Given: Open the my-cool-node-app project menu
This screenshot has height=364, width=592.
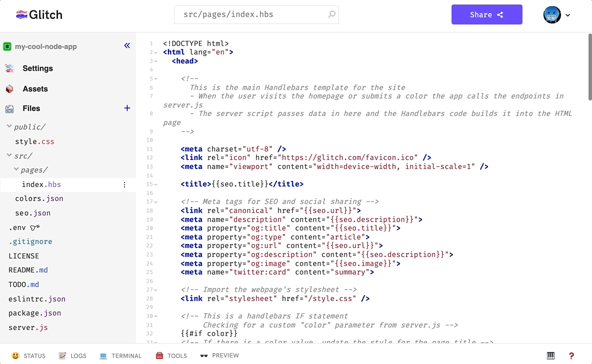Looking at the screenshot, I should (45, 46).
